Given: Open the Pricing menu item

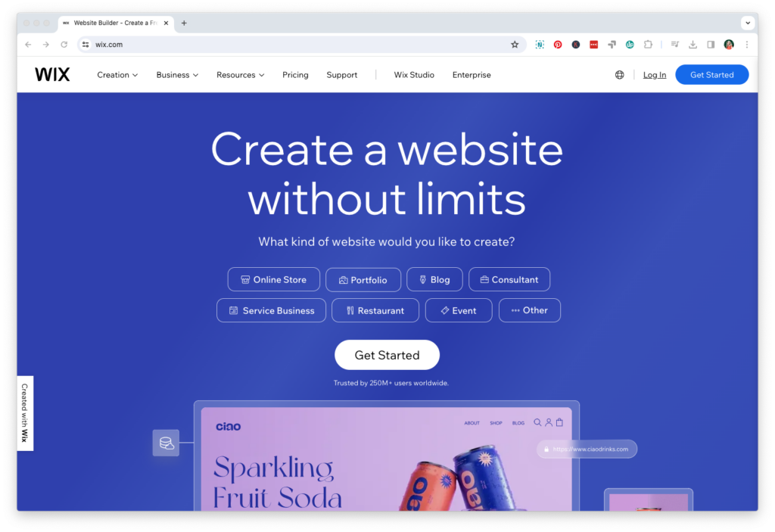Looking at the screenshot, I should click(295, 75).
